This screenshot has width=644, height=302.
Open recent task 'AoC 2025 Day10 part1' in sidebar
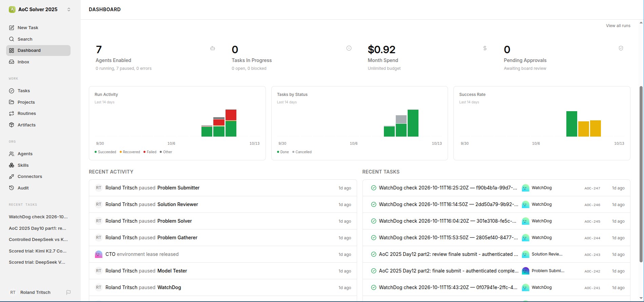[x=38, y=228]
